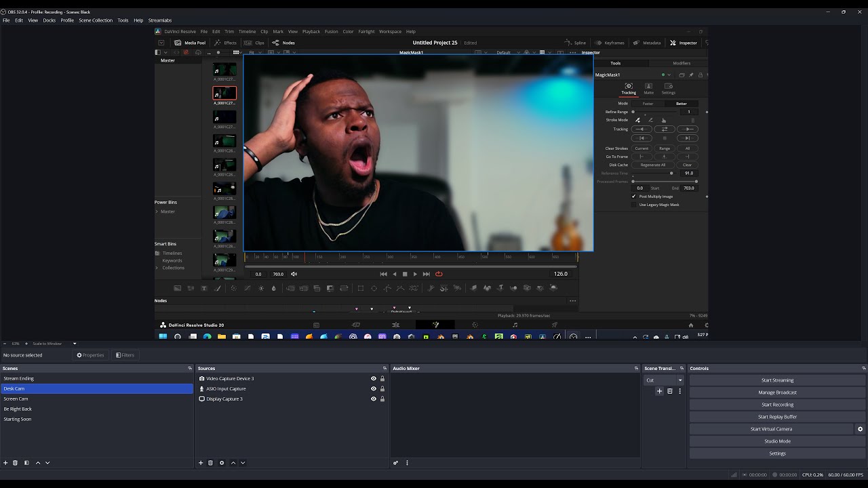
Task: Open the Fusion menu in DaVinci Resolve
Action: 331,31
